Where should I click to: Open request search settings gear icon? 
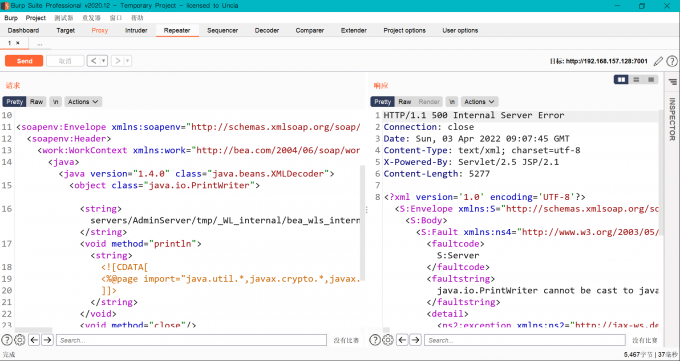point(20,340)
